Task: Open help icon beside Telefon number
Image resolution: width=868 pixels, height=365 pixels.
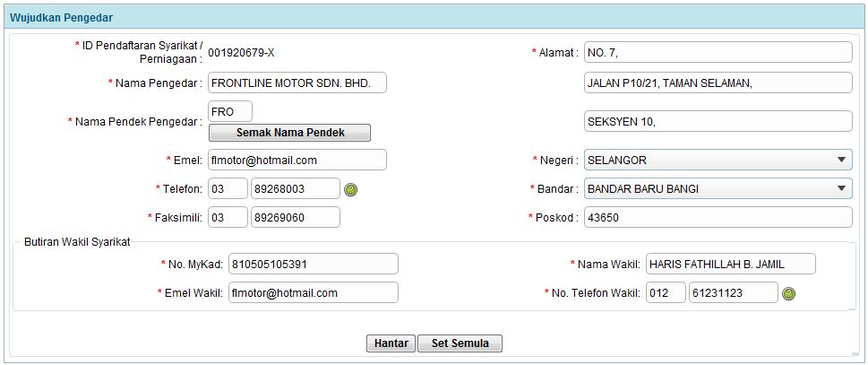Action: (350, 189)
